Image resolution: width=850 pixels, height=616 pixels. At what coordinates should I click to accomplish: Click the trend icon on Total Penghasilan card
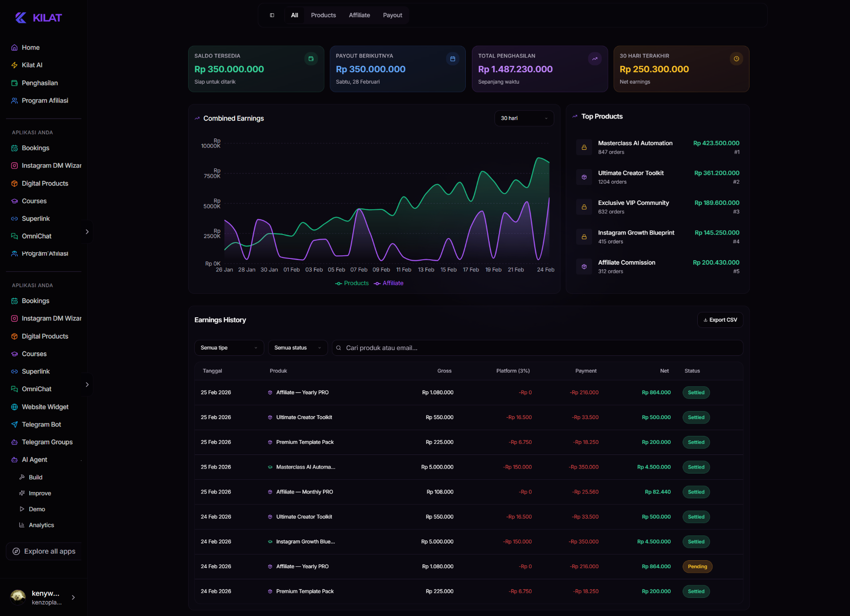coord(595,59)
